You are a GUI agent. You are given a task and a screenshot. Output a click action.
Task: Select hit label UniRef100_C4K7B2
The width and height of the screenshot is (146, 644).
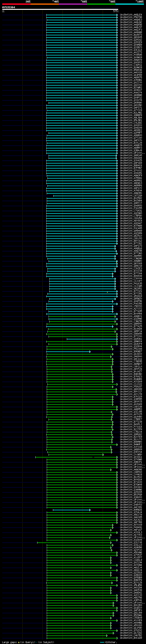(x=131, y=636)
